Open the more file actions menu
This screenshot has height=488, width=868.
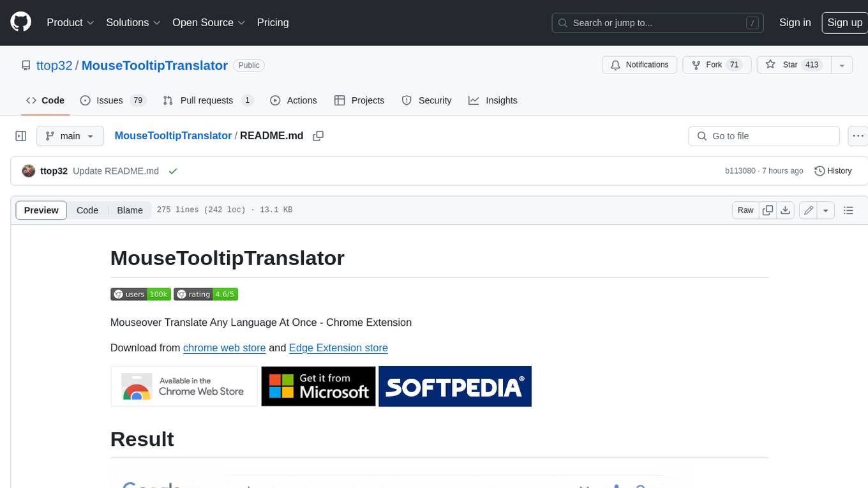(x=858, y=136)
